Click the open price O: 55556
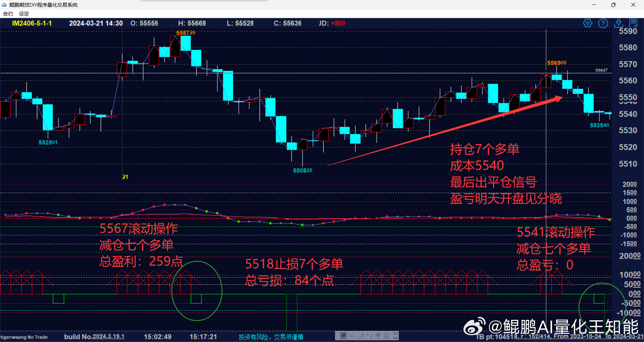This screenshot has height=342, width=644. point(144,23)
